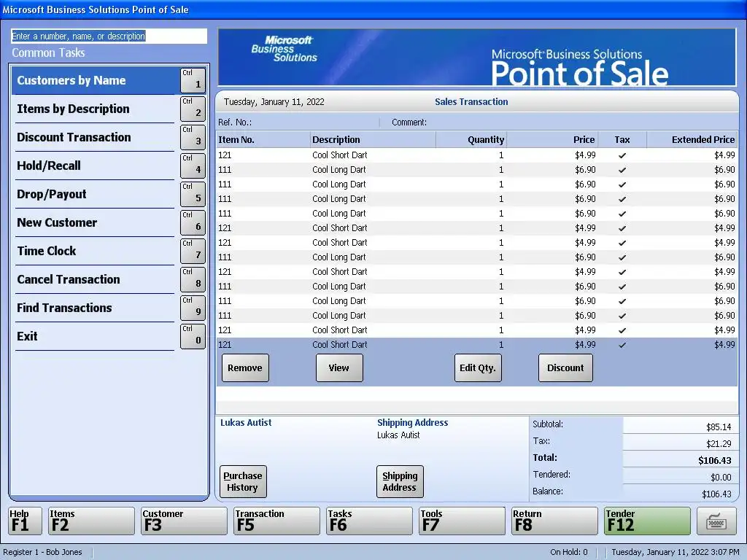747x560 pixels.
Task: Click the Price column header
Action: pos(553,139)
